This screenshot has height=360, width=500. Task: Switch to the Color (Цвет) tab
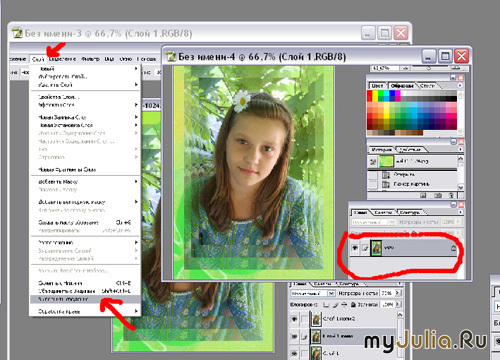(x=377, y=86)
